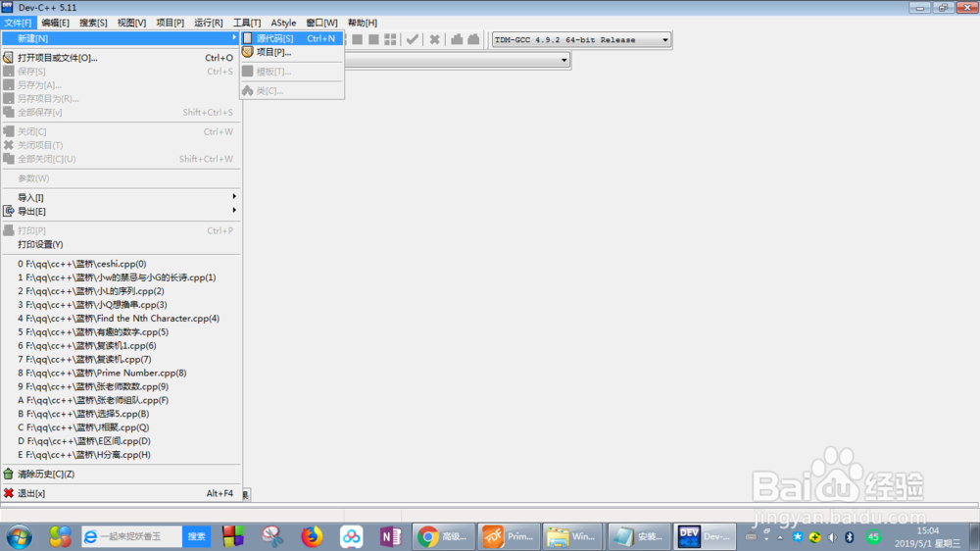The height and width of the screenshot is (551, 980).
Task: Open the 搜索[S] menu
Action: [x=93, y=23]
